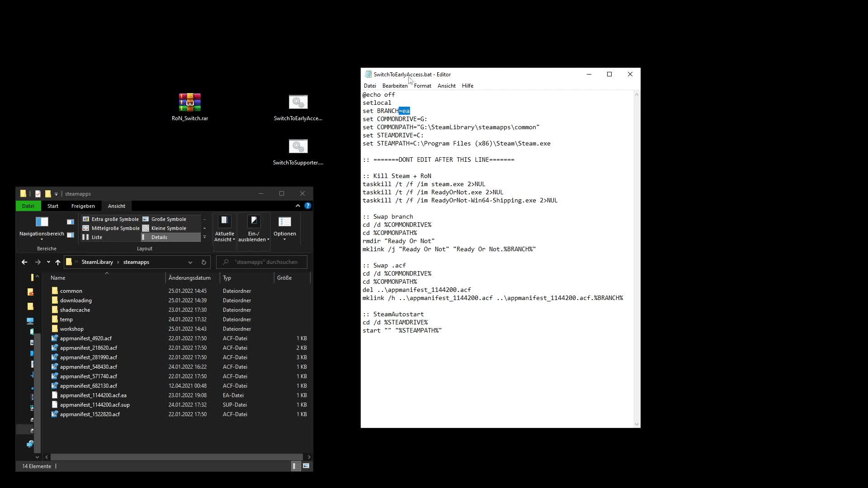Select appmanifest_281990.acf file
Viewport: 868px width, 488px height.
point(179,357)
